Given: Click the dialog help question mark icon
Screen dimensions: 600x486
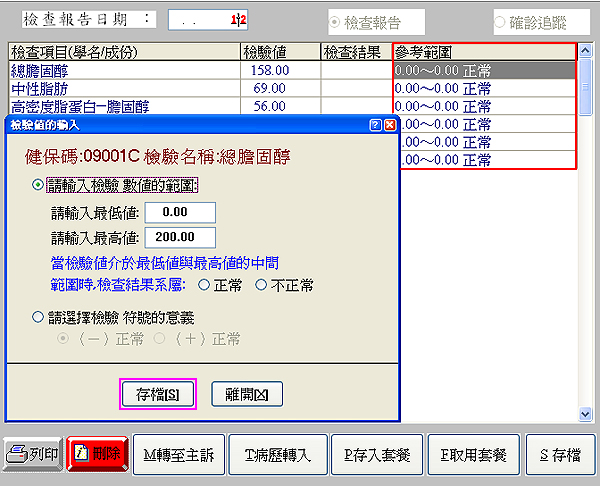Looking at the screenshot, I should point(375,125).
